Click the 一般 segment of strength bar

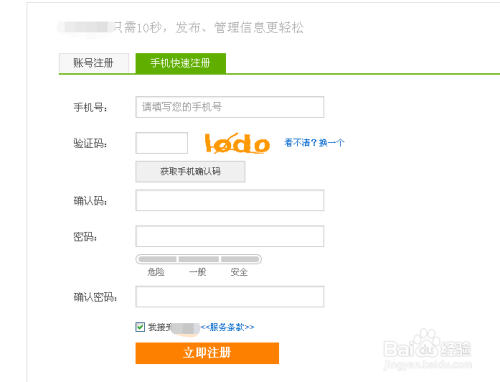199,259
